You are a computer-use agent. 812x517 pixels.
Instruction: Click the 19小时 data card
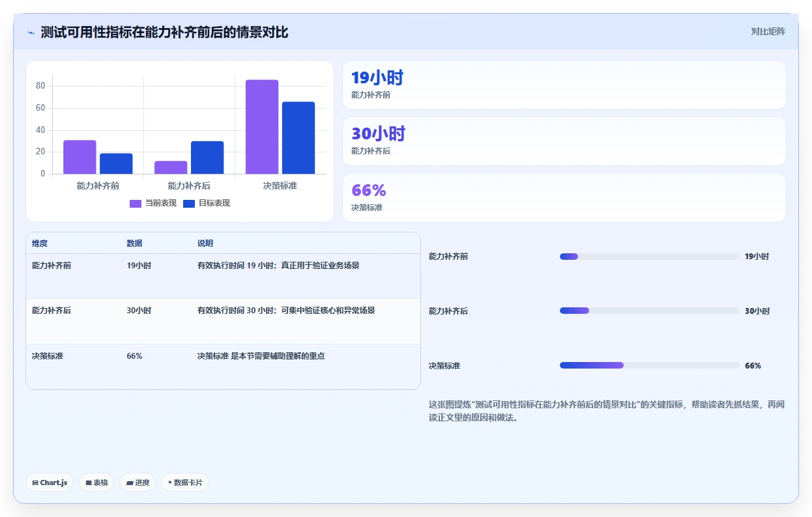564,85
